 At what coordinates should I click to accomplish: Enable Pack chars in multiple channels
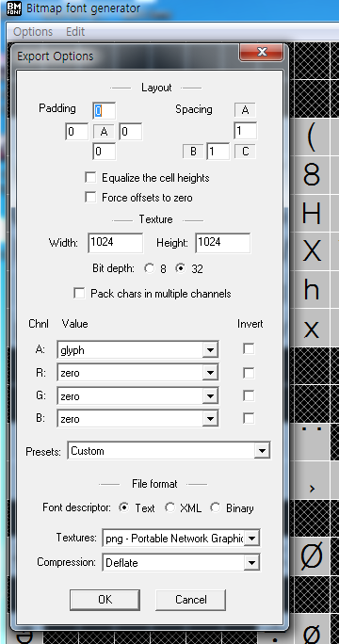pyautogui.click(x=79, y=293)
